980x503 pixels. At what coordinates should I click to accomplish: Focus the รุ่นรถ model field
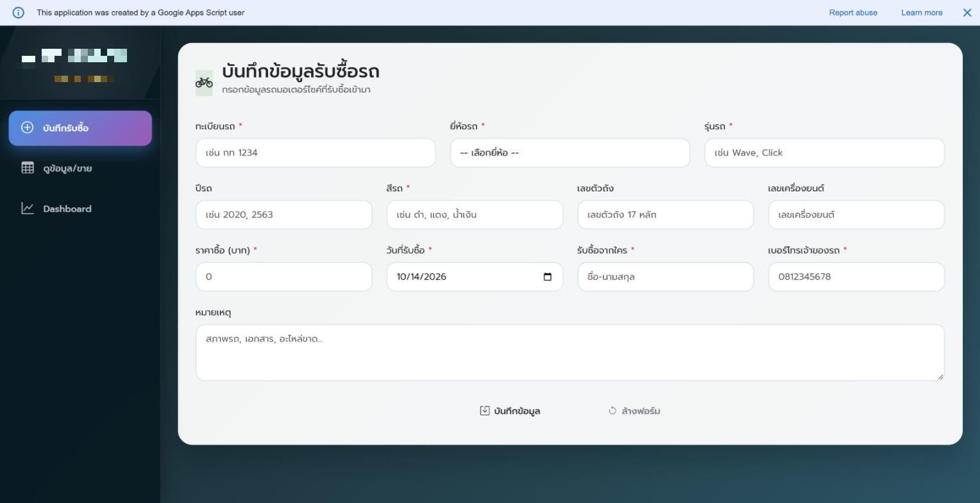click(x=824, y=153)
